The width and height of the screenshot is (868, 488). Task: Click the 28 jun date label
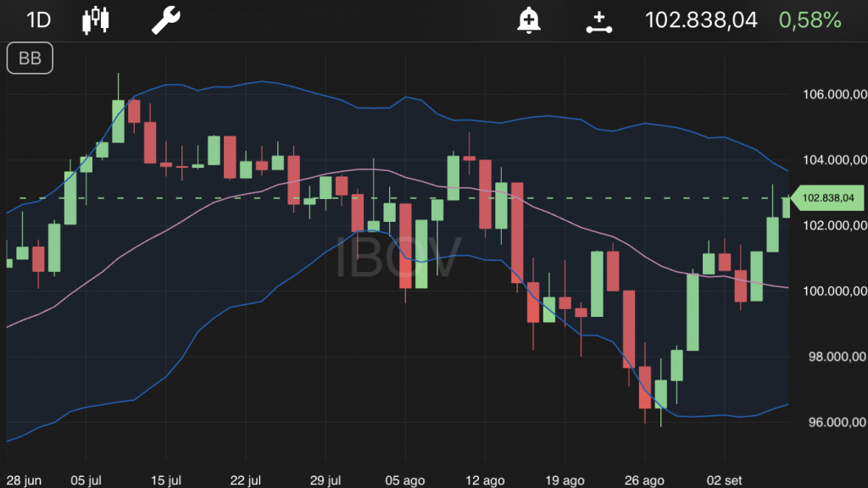(24, 480)
